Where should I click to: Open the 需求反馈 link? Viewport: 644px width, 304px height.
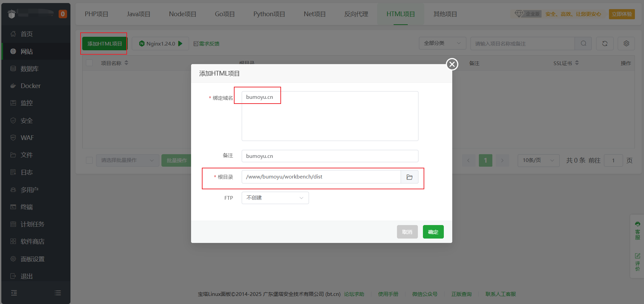206,44
